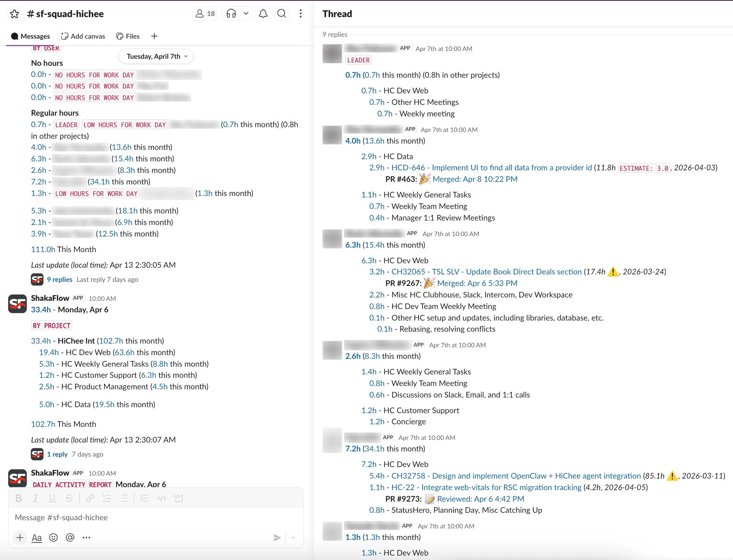The width and height of the screenshot is (733, 560).
Task: Insert a code block in composer
Action: click(x=178, y=498)
